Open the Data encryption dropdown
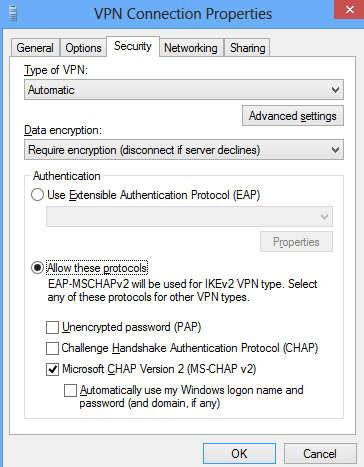Viewport: 364px width, 467px height. point(184,150)
